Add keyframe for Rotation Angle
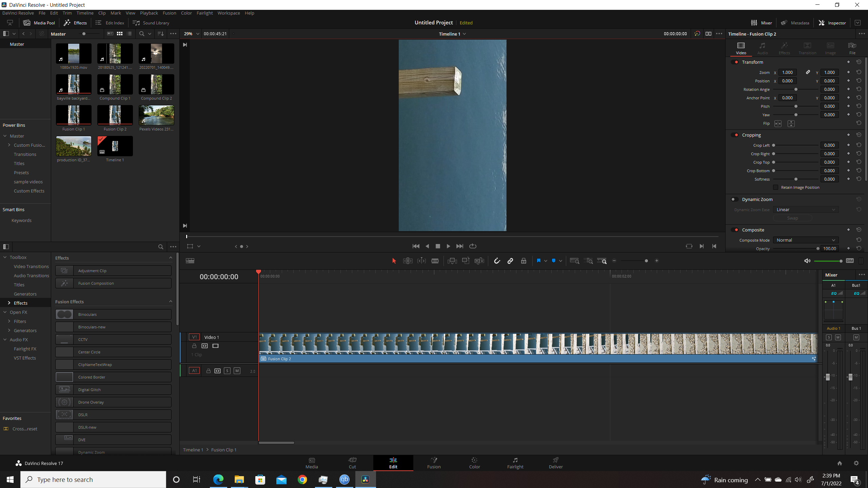The image size is (868, 488). [x=848, y=89]
